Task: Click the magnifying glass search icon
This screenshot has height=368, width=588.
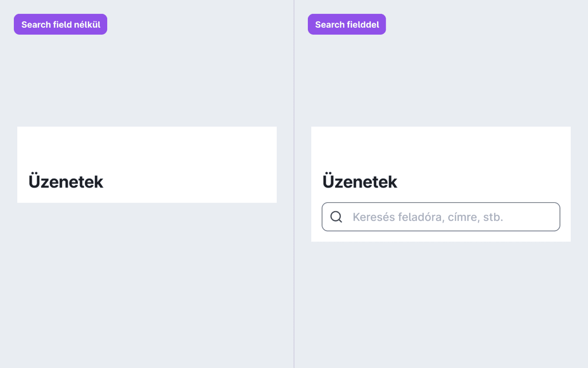Action: (336, 217)
